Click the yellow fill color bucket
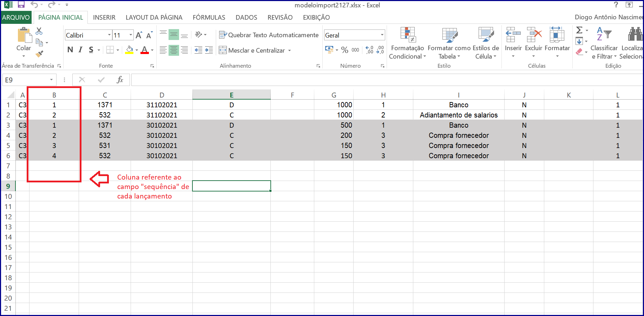Viewport: 644px width, 316px height. (129, 50)
